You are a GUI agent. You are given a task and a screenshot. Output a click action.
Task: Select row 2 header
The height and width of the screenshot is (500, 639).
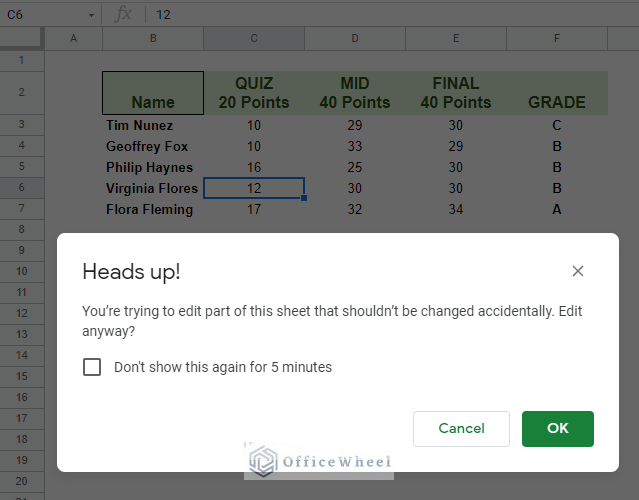point(22,93)
